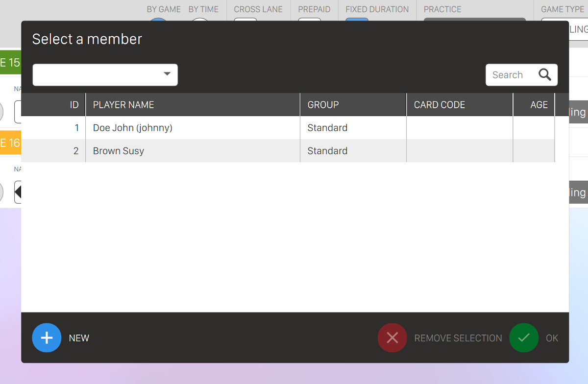The height and width of the screenshot is (384, 588).
Task: Click the REMOVE SELECTION text label
Action: [458, 338]
